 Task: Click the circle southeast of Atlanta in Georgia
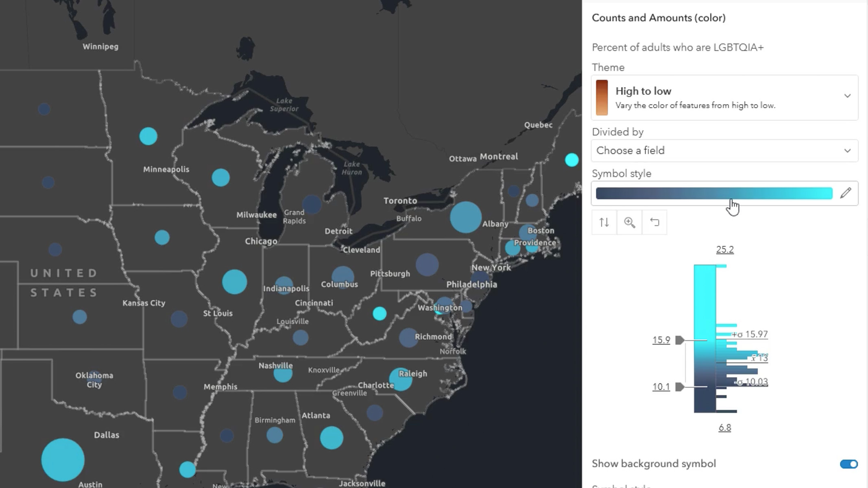pos(331,438)
